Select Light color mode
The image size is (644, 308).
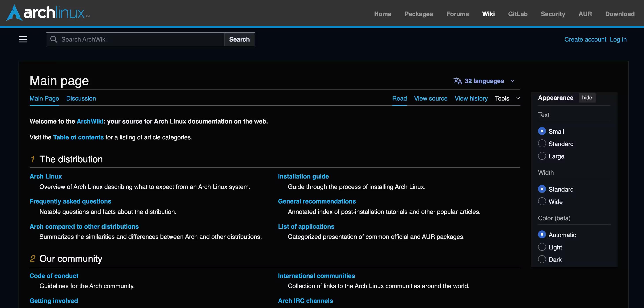542,247
